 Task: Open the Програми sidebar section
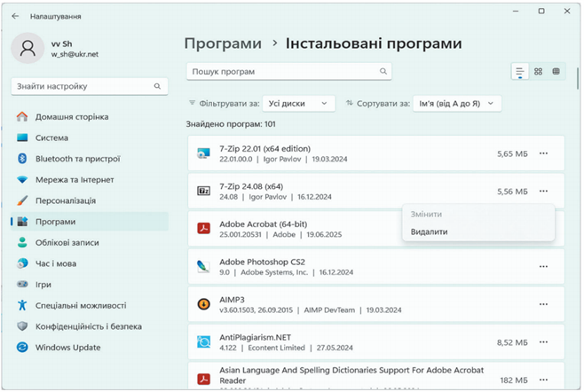tap(90, 222)
